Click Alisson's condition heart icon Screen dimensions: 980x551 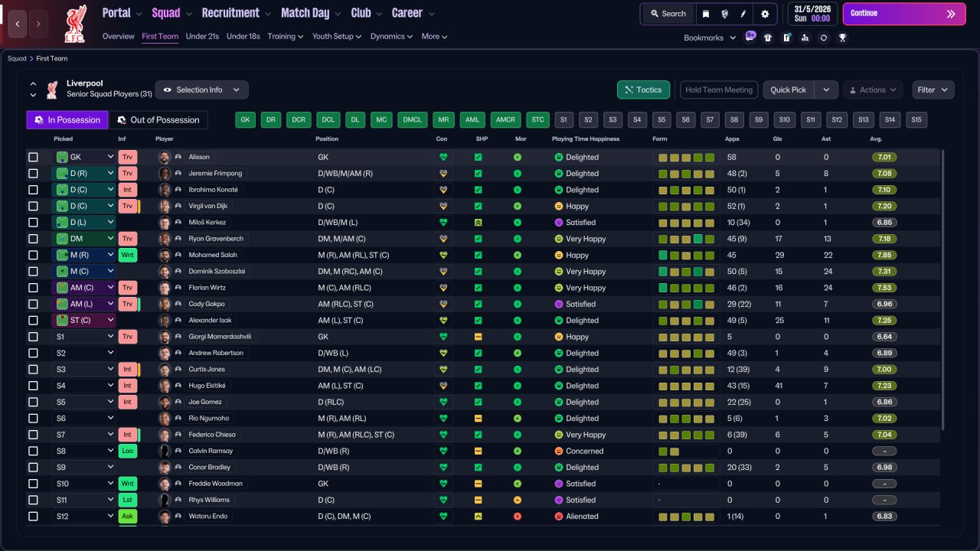point(443,157)
